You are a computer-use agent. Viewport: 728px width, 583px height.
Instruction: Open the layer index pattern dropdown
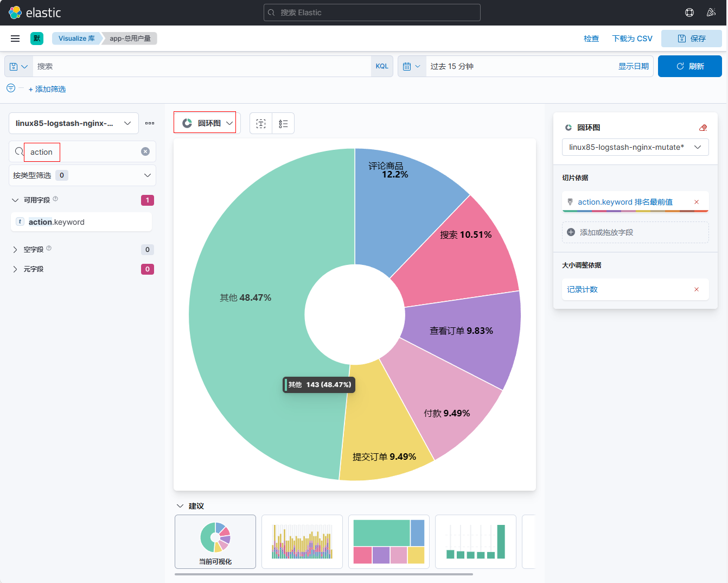pos(635,147)
